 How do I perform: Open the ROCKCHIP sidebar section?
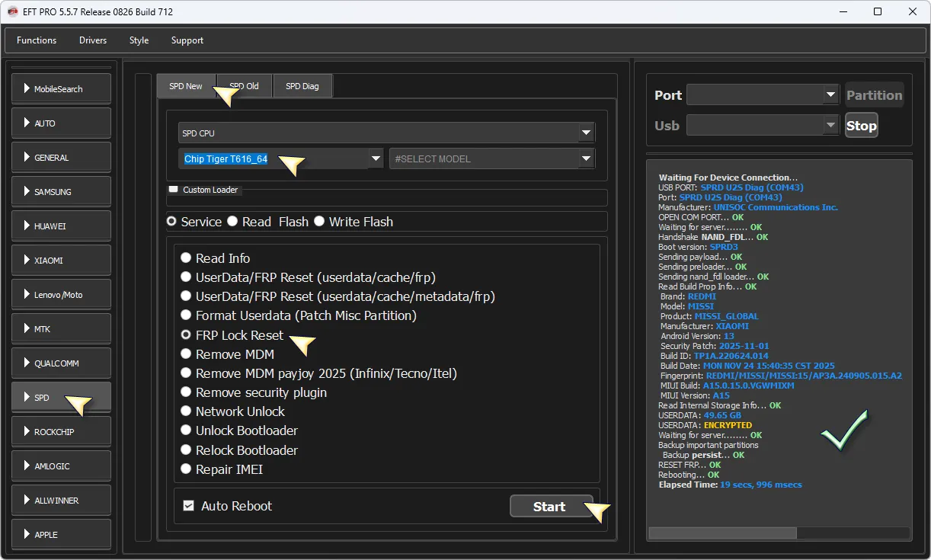[62, 431]
